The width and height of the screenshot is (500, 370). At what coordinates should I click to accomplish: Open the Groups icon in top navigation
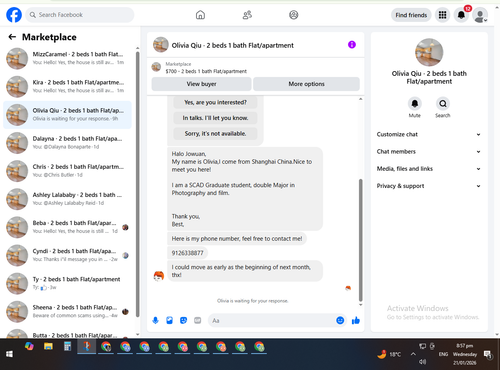(x=294, y=15)
